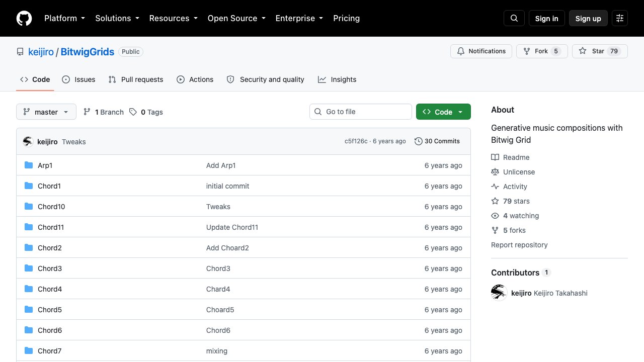View the 0 Tags link

pos(146,112)
